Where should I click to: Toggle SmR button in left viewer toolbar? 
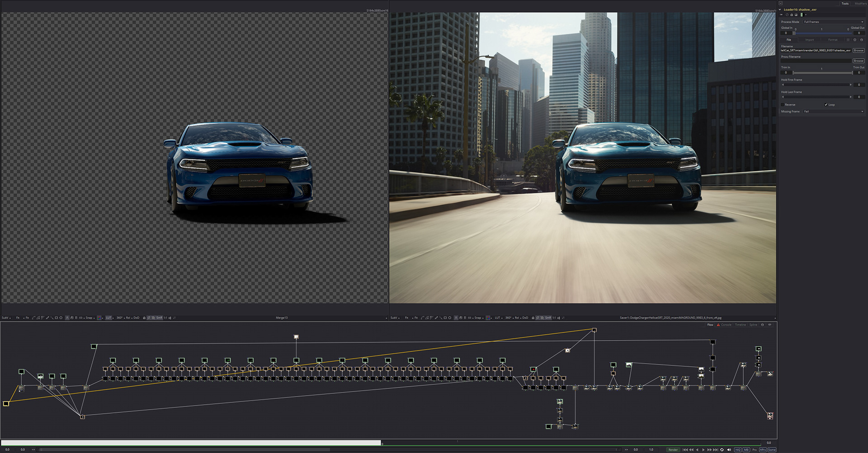[x=159, y=318]
